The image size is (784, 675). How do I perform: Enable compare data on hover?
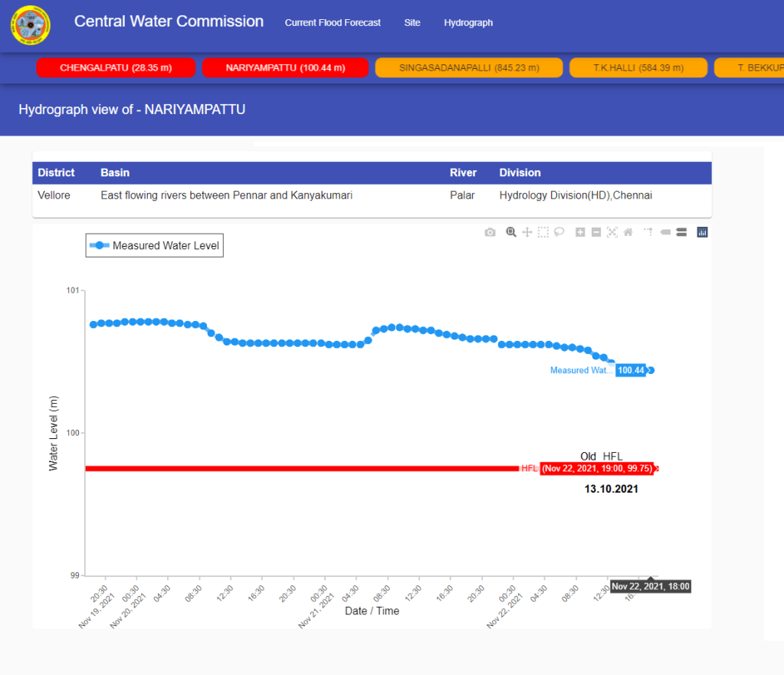pos(681,232)
